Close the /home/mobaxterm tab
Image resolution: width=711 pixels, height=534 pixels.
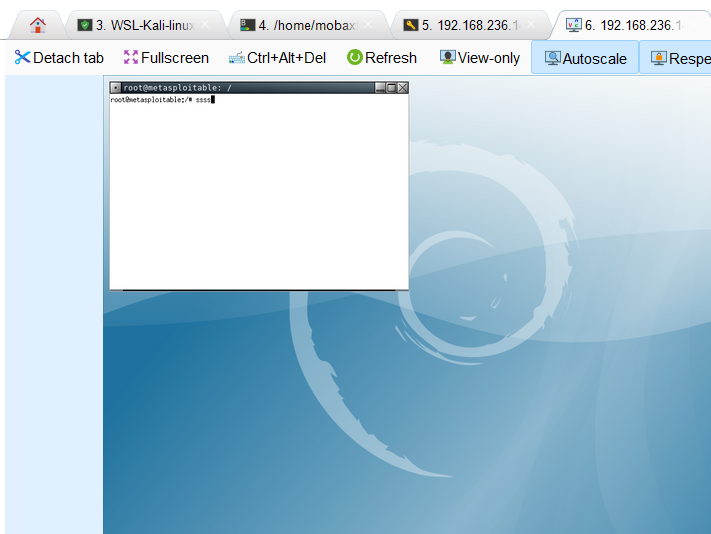pos(369,25)
